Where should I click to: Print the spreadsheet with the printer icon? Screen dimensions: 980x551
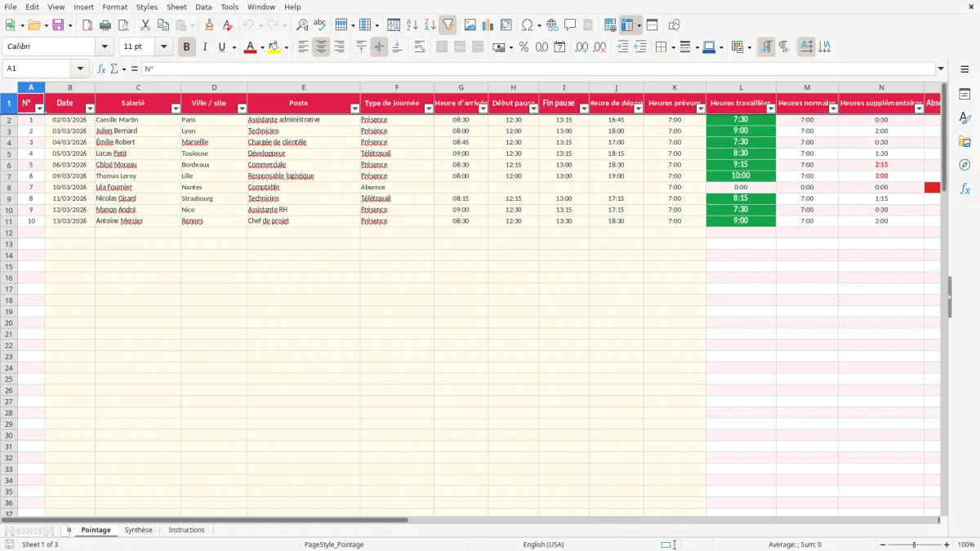pos(105,25)
